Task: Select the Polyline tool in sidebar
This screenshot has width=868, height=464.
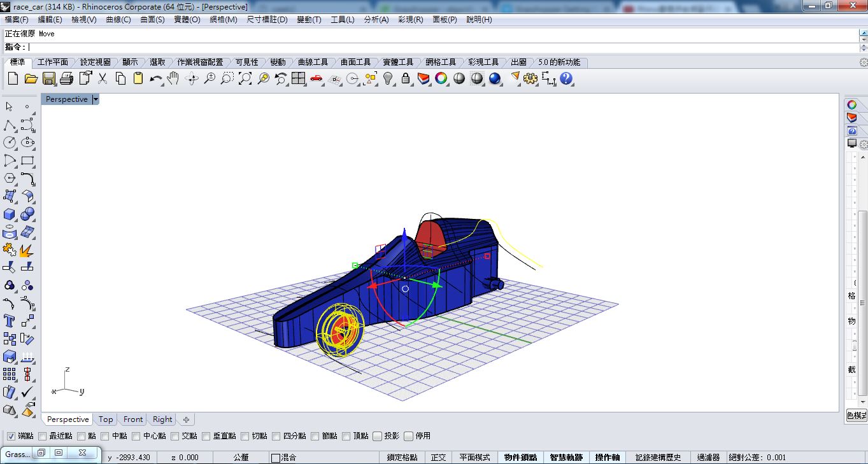Action: coord(10,125)
